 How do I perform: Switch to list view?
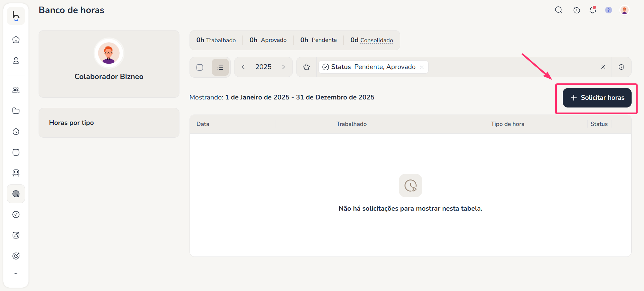pos(220,67)
